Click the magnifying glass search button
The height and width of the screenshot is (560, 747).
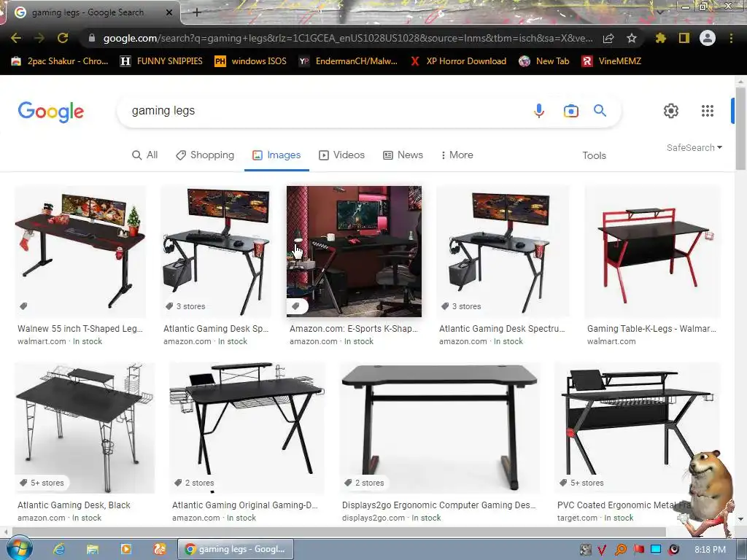(x=600, y=111)
